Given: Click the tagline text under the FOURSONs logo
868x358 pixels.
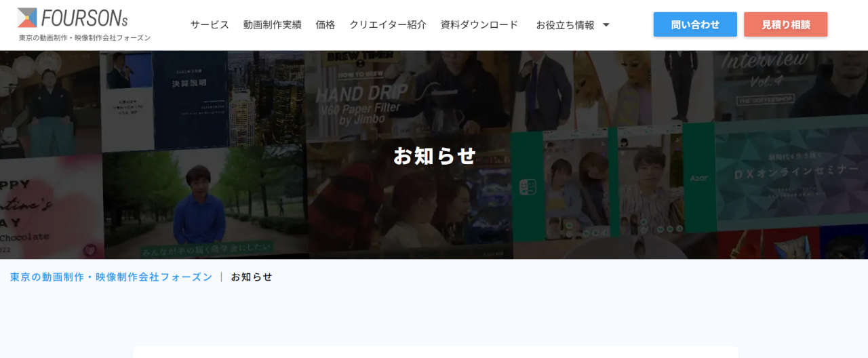Looking at the screenshot, I should (85, 38).
